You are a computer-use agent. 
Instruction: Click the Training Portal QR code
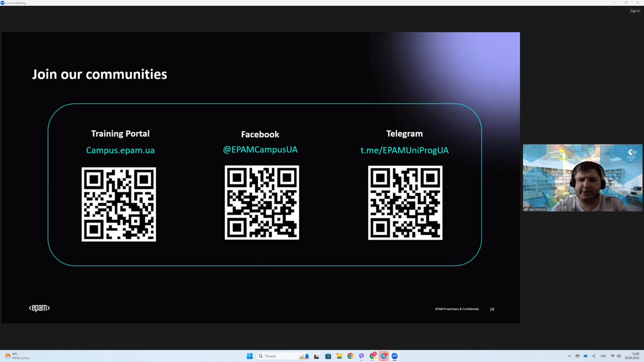coord(119,204)
